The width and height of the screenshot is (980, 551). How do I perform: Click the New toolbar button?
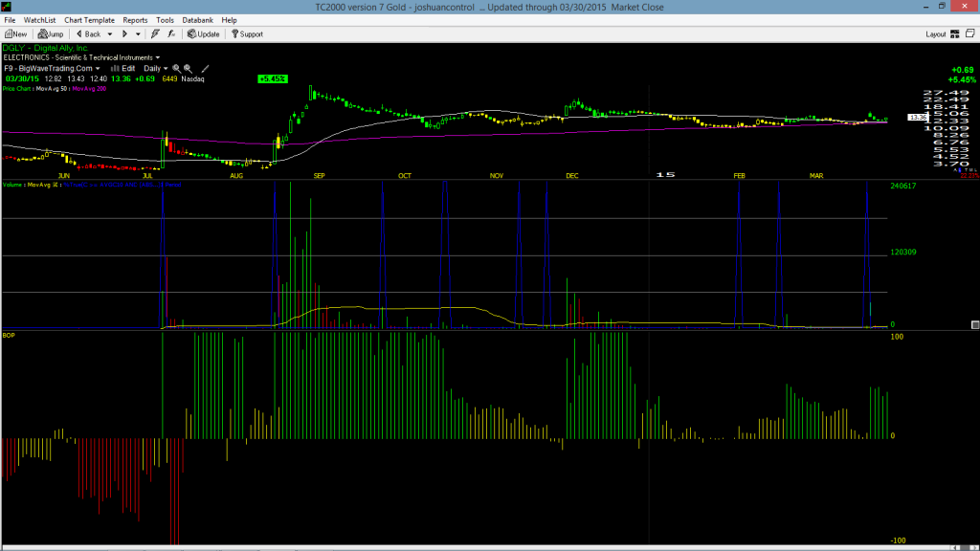[15, 34]
